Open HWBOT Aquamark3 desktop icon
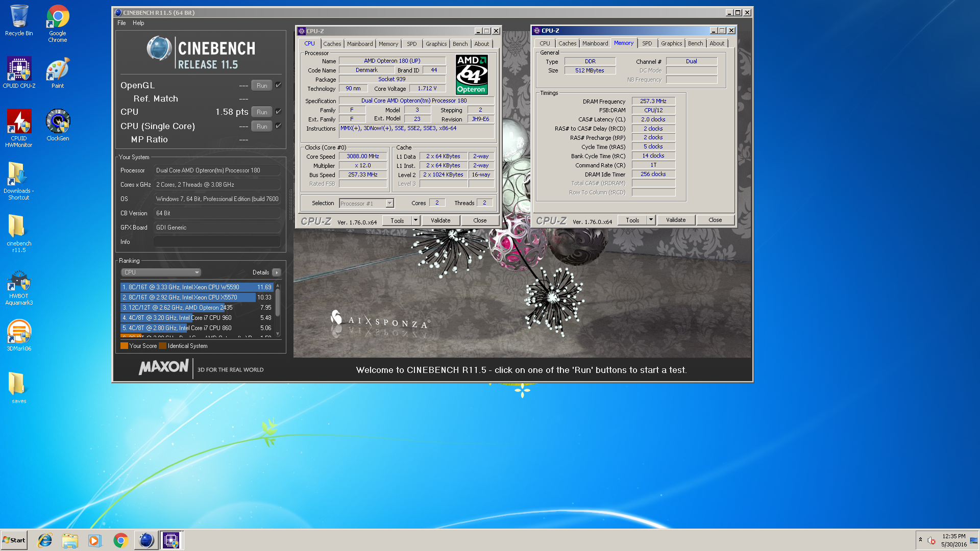This screenshot has width=980, height=551. pos(19,288)
